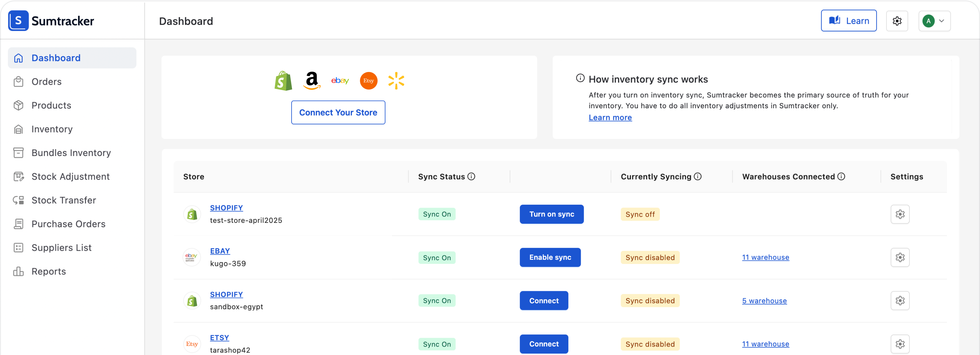Click Connect for sandbox-egypt store
Screen dimensions: 980x355
(544, 301)
